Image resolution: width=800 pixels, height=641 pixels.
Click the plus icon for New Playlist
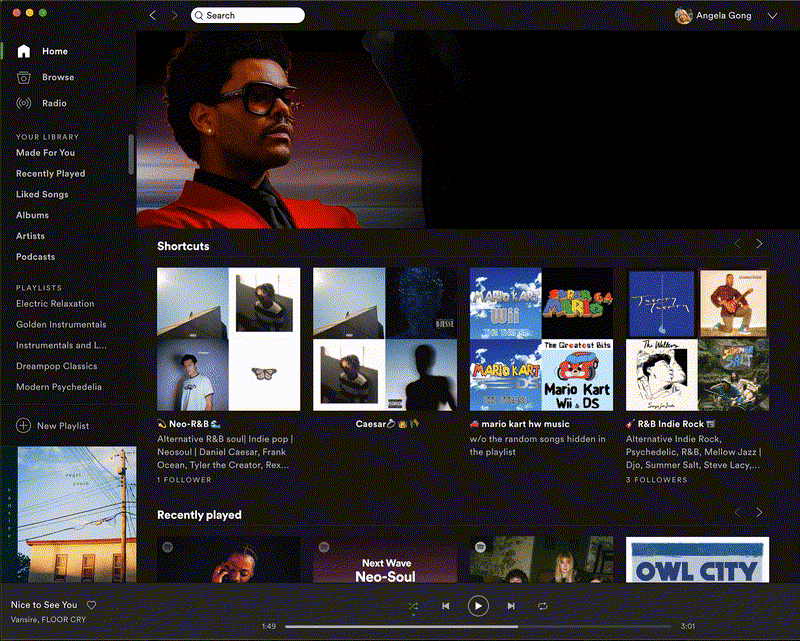[23, 426]
